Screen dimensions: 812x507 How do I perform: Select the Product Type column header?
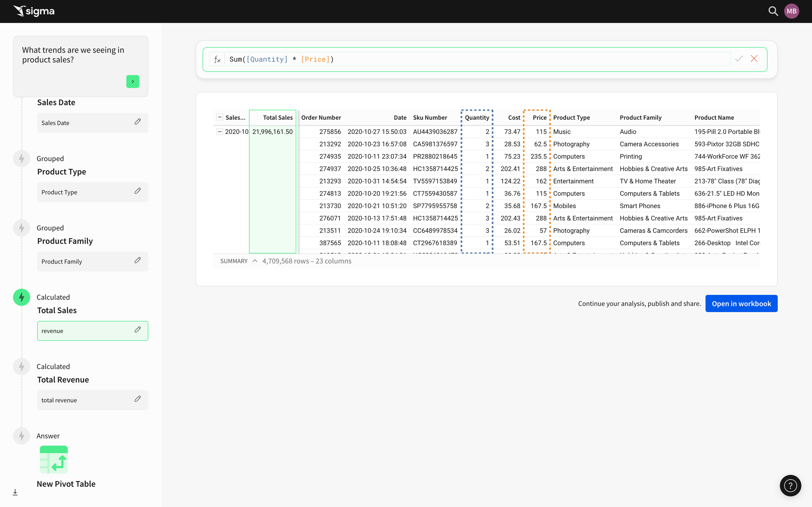coord(572,118)
